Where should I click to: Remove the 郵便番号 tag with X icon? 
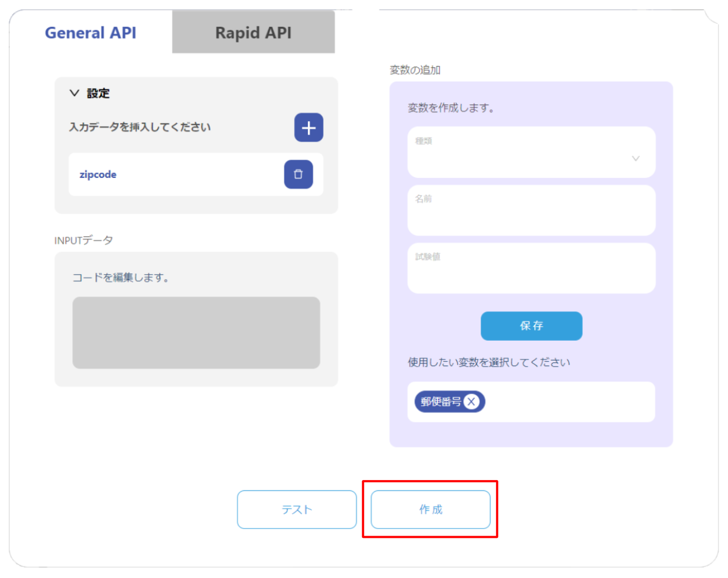[x=471, y=402]
